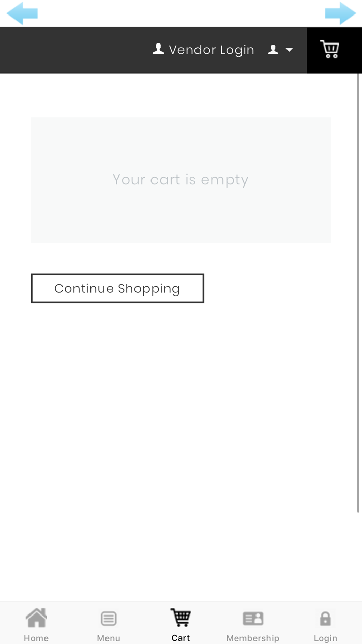Select the Home tab label
The height and width of the screenshot is (644, 362).
(36, 638)
